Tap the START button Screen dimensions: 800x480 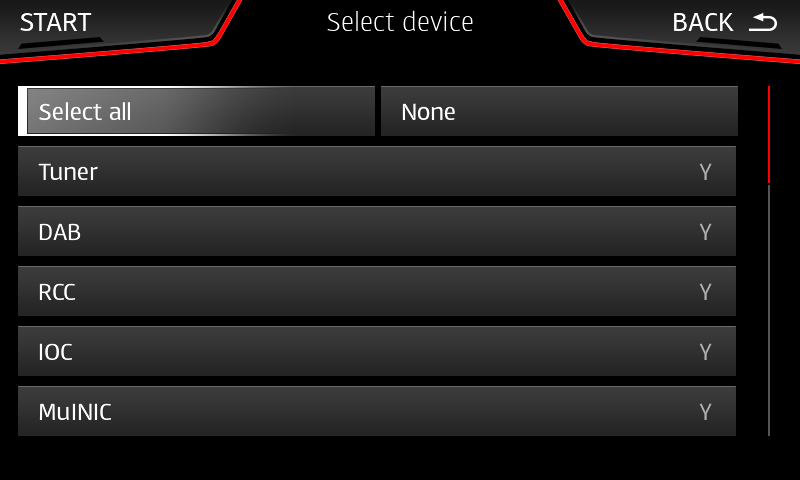tap(55, 22)
